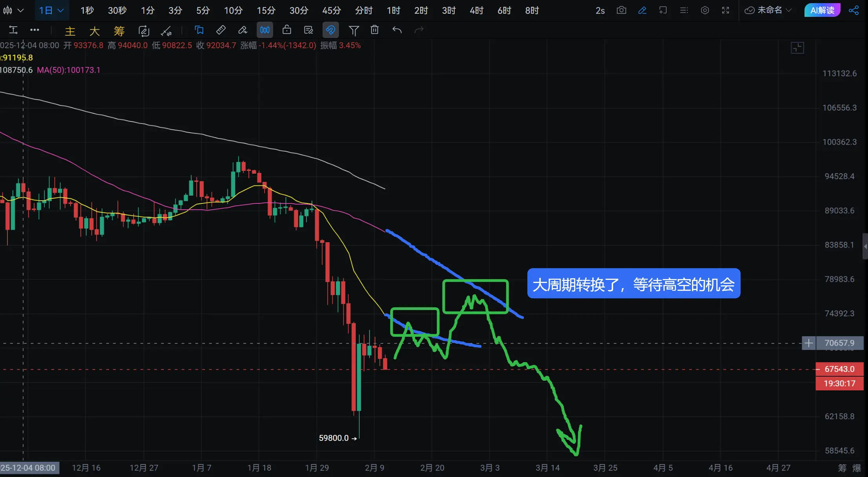Switch to the 4时 timeframe
The height and width of the screenshot is (477, 868).
pos(477,11)
